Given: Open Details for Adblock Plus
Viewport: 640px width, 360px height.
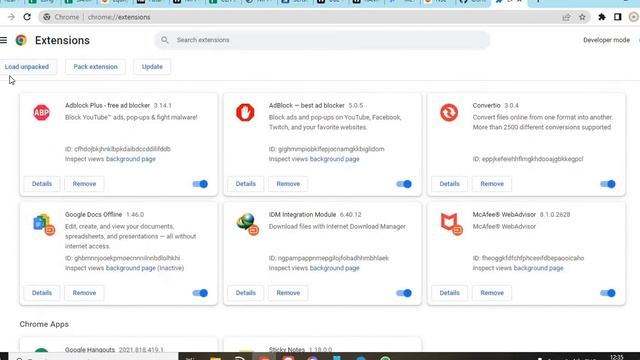Looking at the screenshot, I should (42, 184).
